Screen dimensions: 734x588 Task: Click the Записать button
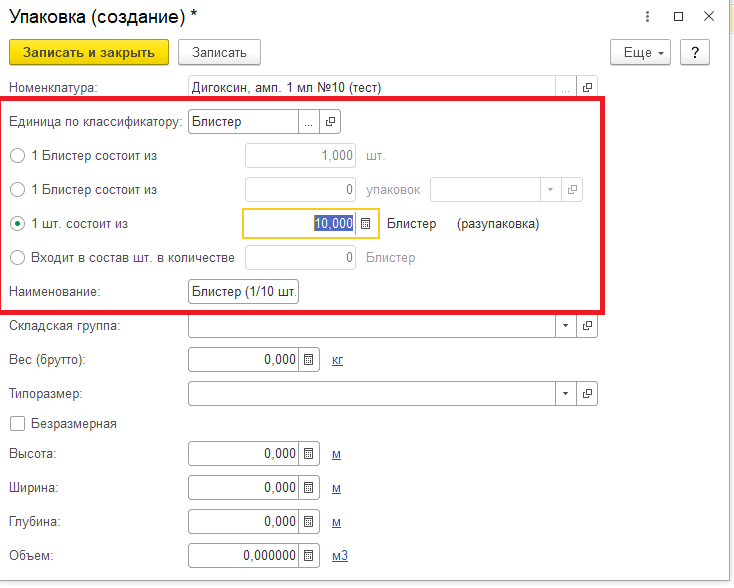click(219, 52)
